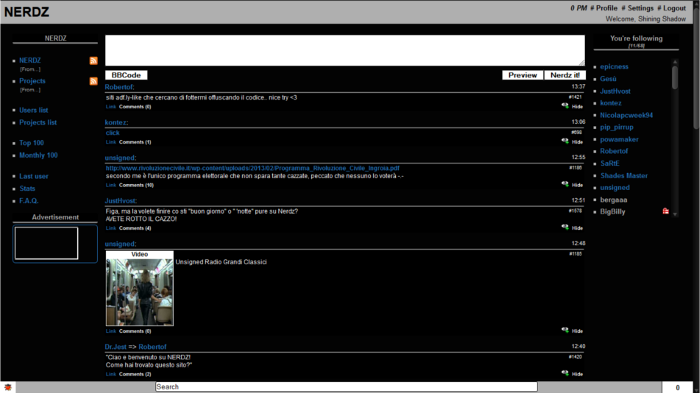The height and width of the screenshot is (393, 700).
Task: Click the lurk icon on JustHvost's post
Action: [x=565, y=227]
